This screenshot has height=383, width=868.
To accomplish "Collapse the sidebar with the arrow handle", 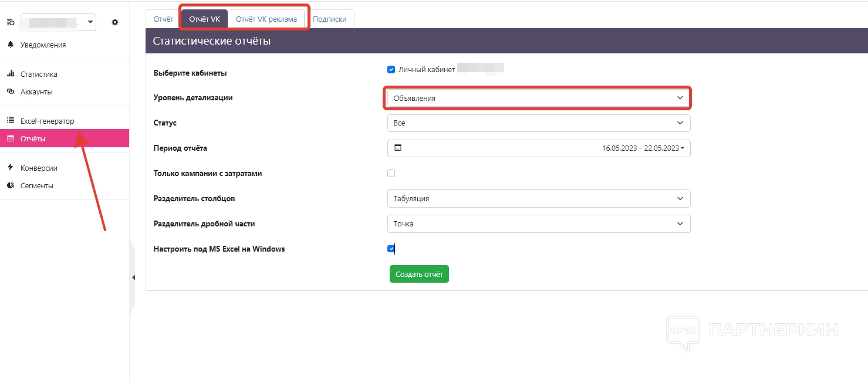I will tap(133, 277).
